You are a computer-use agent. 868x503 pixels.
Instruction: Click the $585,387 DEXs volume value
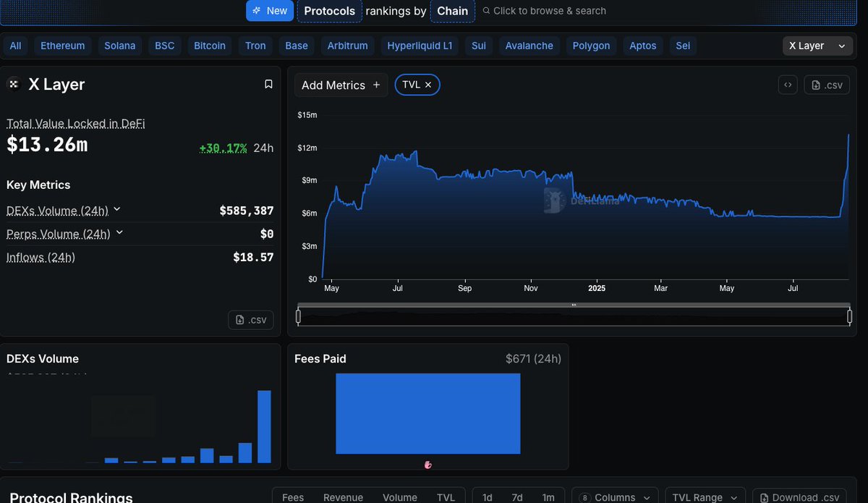[x=247, y=211]
